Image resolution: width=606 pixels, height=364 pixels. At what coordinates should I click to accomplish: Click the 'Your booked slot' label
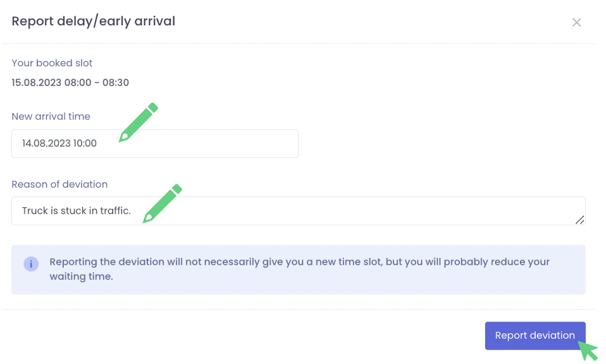[x=52, y=63]
